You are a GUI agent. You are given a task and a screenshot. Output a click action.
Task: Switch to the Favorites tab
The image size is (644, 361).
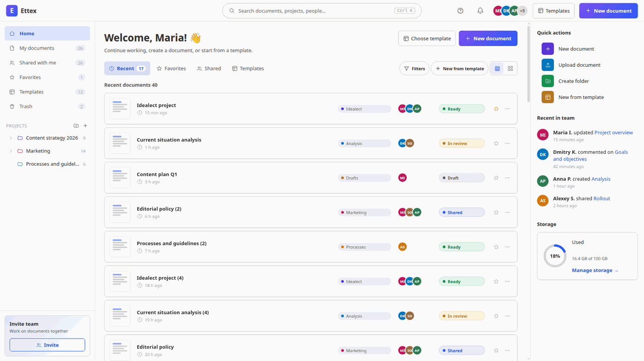tap(172, 69)
